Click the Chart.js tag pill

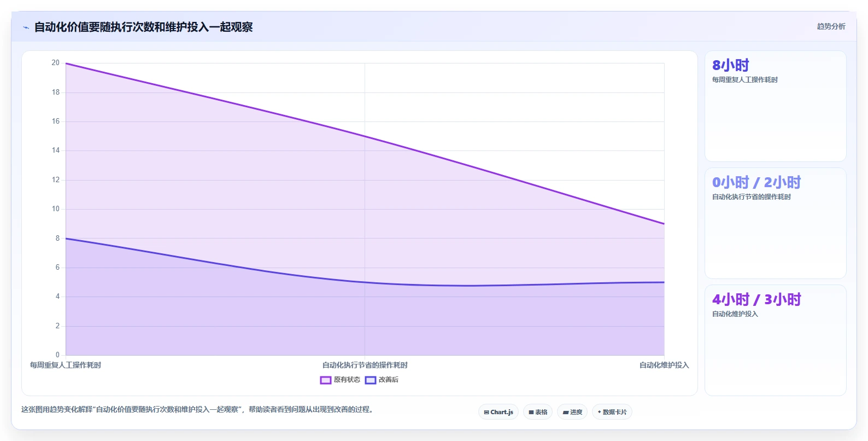tap(498, 412)
